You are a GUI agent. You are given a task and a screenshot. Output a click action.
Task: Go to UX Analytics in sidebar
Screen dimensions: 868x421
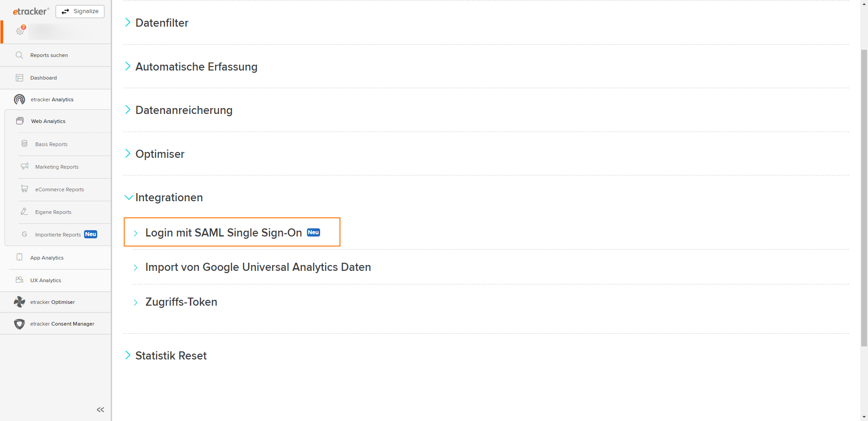(45, 280)
